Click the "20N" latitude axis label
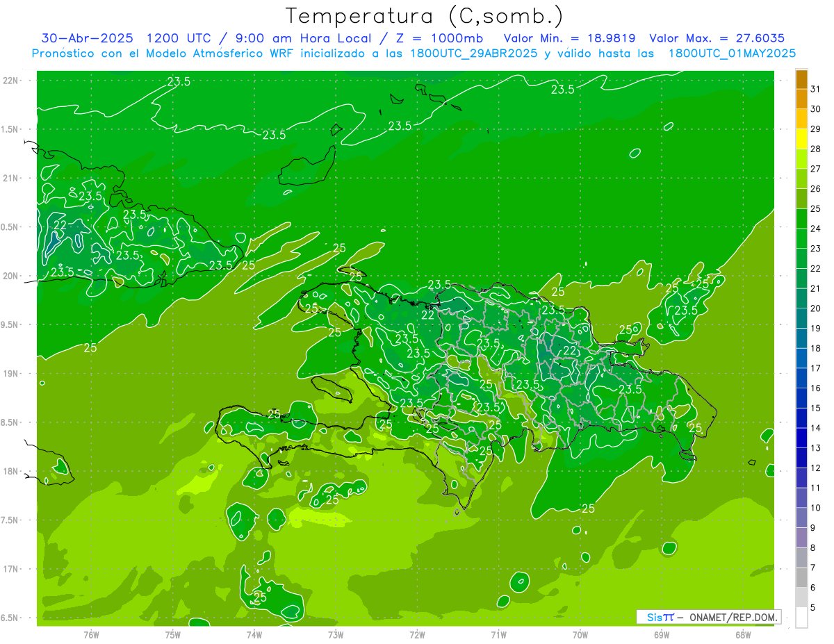 (10, 276)
